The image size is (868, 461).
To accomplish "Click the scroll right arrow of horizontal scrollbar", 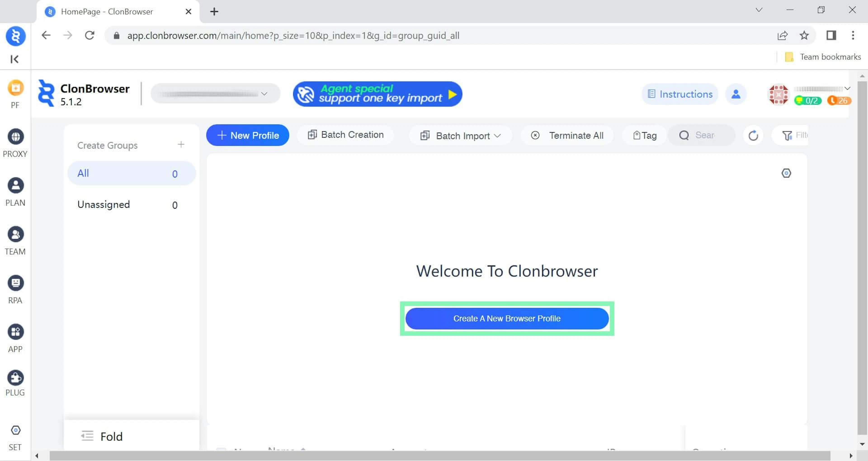I will pos(851,456).
